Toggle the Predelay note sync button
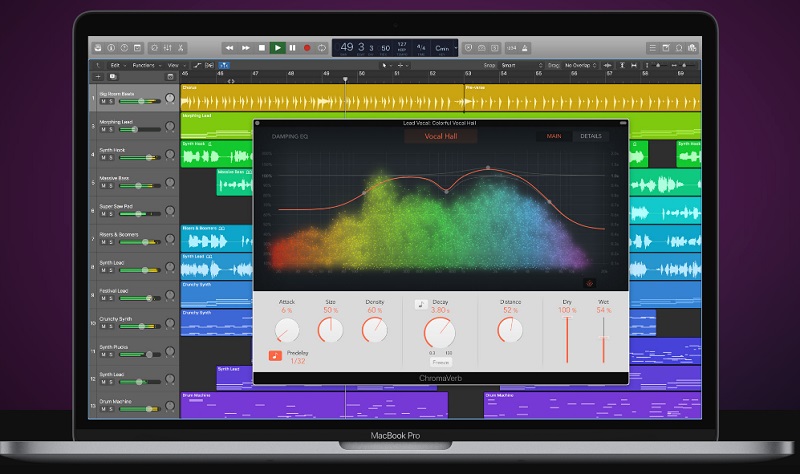 point(274,354)
